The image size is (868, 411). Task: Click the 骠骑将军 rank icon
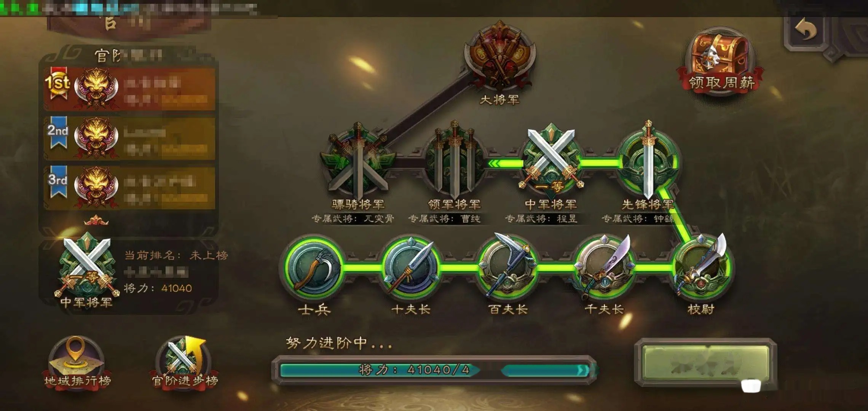click(x=358, y=162)
